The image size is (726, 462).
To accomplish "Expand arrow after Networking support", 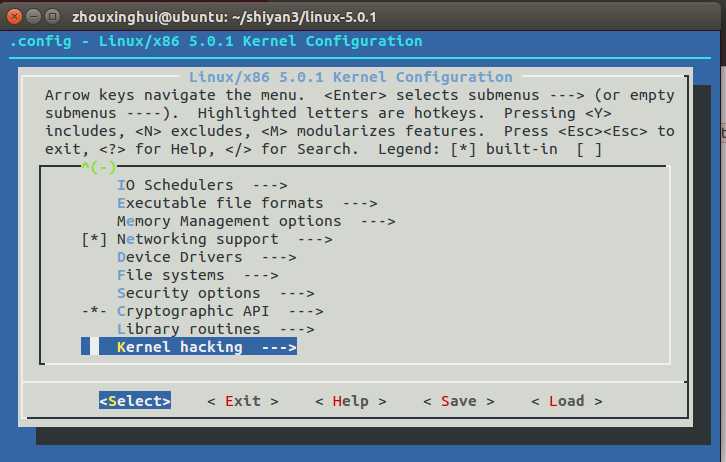I will point(315,240).
